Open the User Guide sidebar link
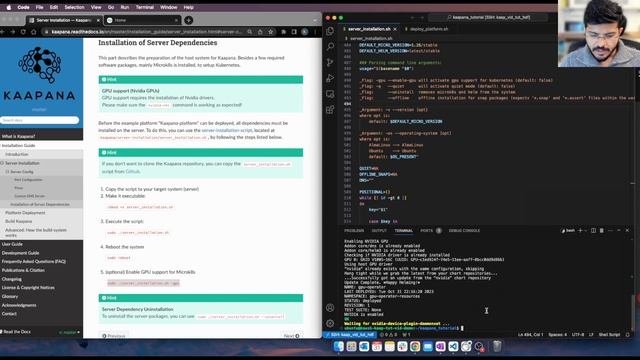The width and height of the screenshot is (640, 360). [12, 244]
